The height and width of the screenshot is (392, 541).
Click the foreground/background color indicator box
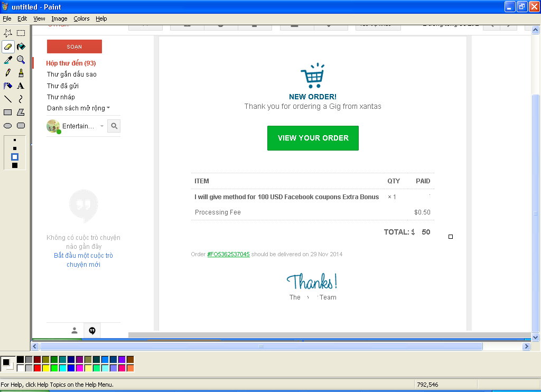[x=7, y=364]
